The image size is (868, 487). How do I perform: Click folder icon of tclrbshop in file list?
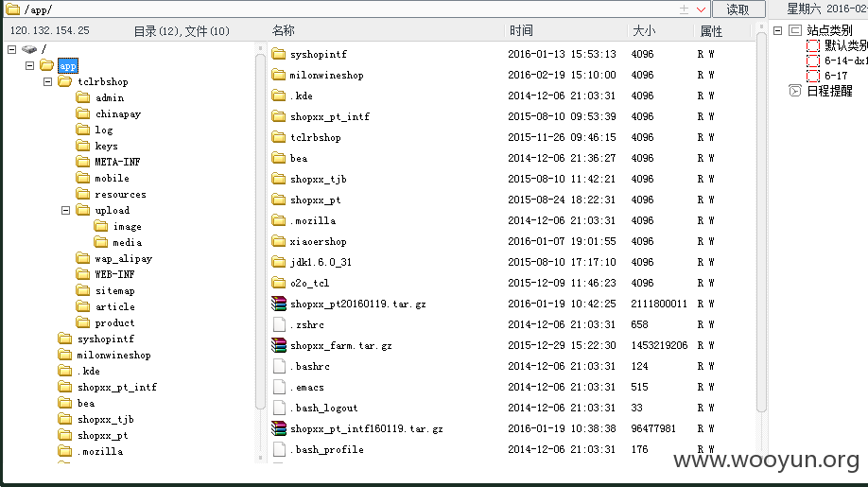(x=279, y=137)
